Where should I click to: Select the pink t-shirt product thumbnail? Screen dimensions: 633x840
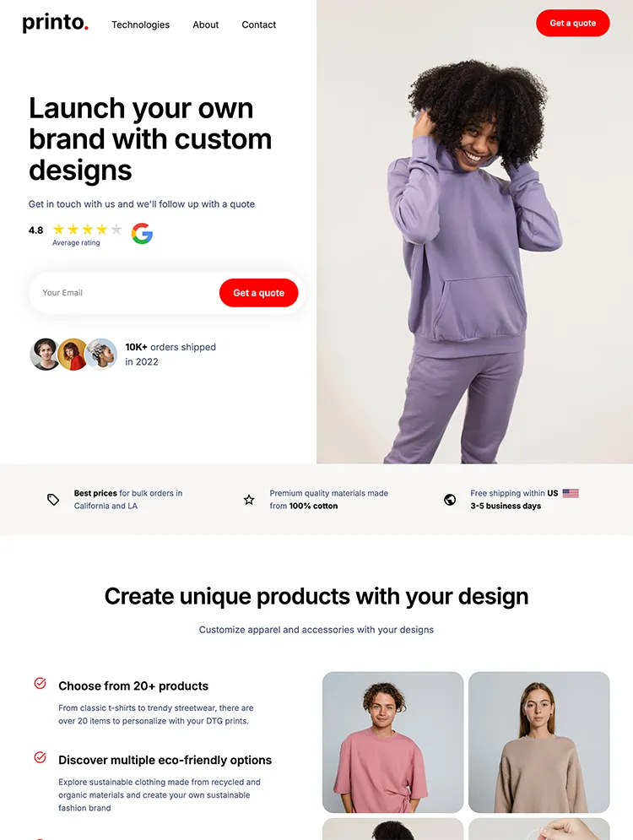tap(392, 742)
